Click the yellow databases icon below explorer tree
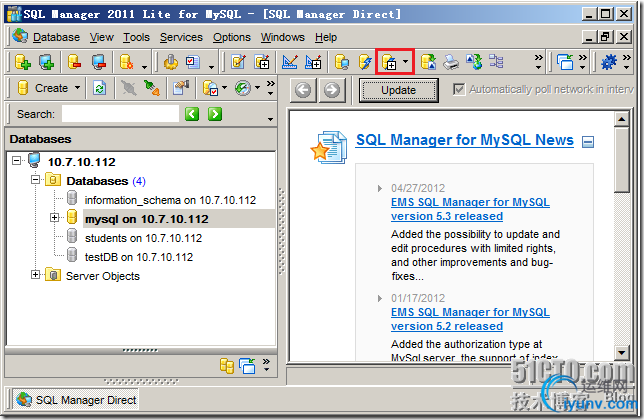 click(x=227, y=365)
